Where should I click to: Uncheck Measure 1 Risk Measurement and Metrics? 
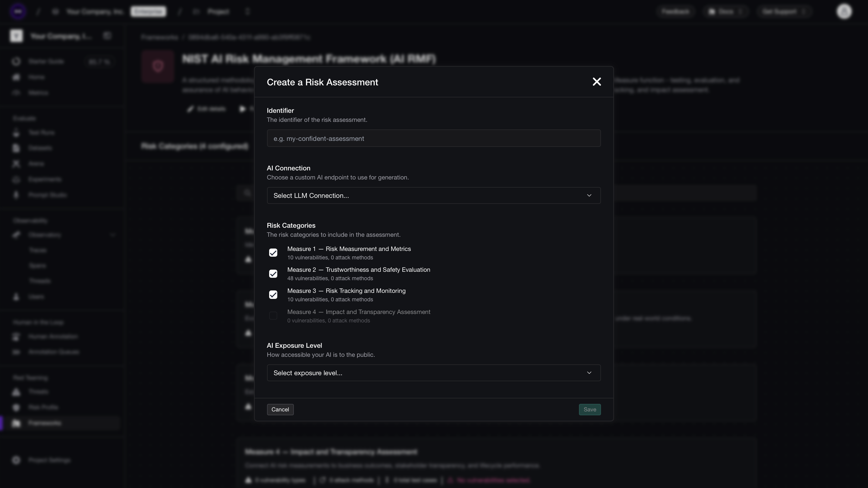[x=273, y=253]
